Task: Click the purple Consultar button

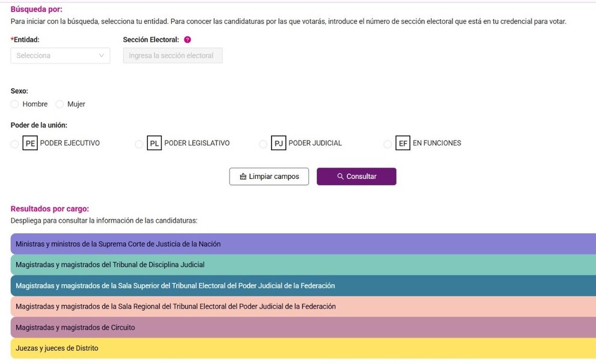Action: click(356, 177)
